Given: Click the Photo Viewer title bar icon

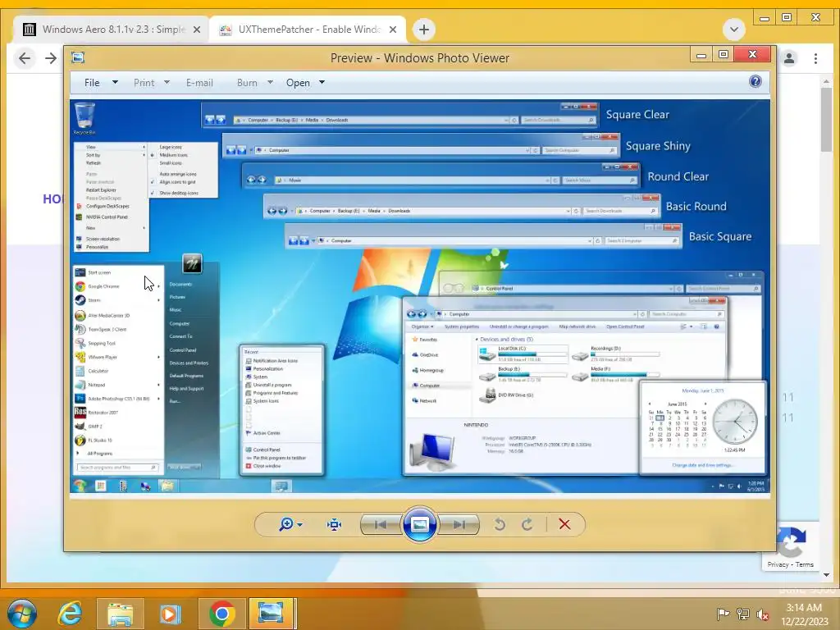Looking at the screenshot, I should 78,57.
